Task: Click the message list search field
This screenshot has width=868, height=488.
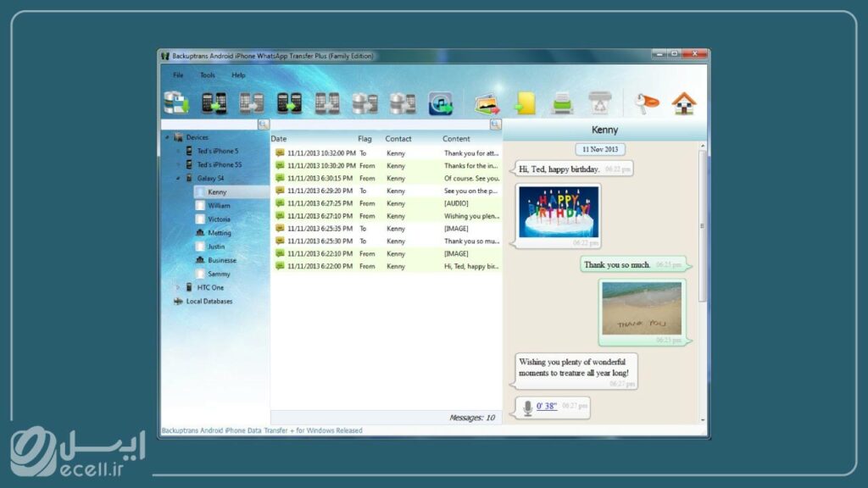Action: point(381,125)
